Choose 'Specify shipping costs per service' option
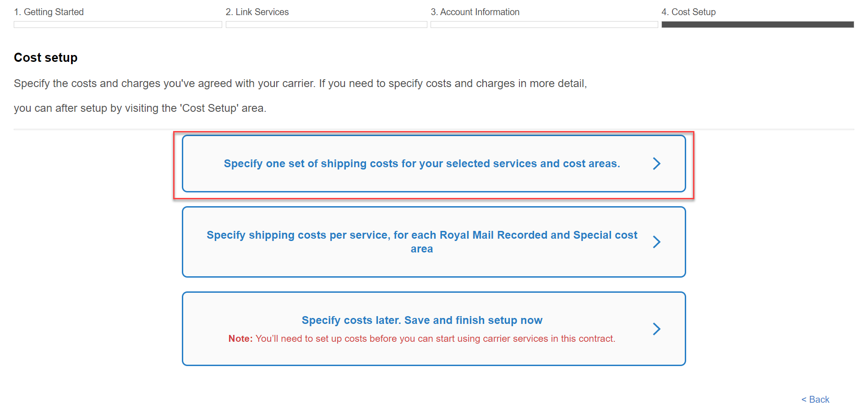 (421, 242)
